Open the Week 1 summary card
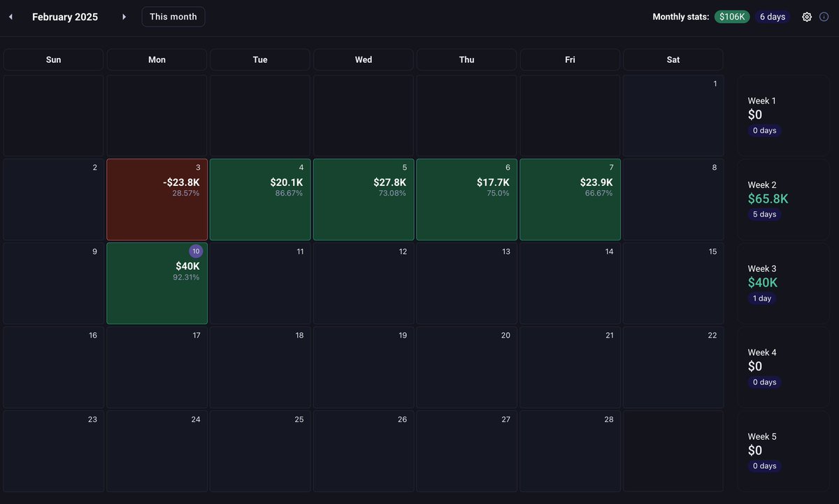The image size is (839, 504). pyautogui.click(x=783, y=115)
